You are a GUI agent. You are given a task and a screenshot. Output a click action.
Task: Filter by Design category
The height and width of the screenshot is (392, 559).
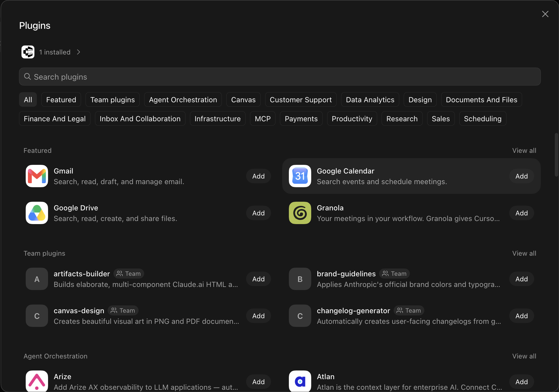point(420,100)
